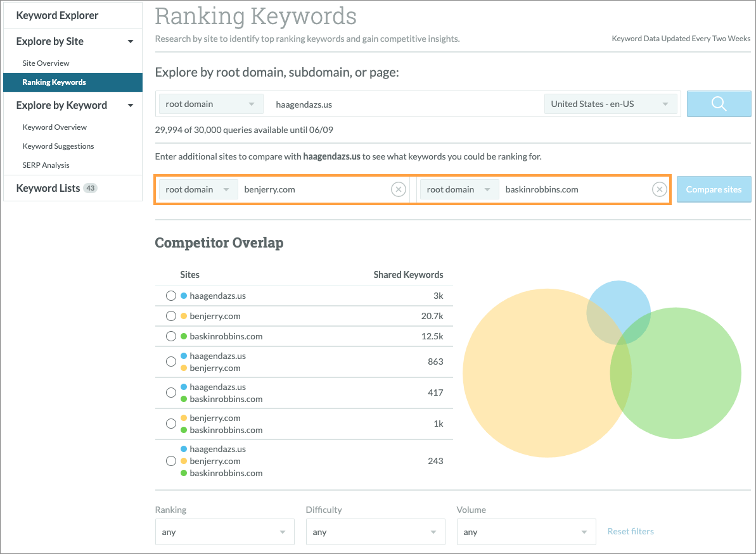Open the Difficulty filter dropdown
The width and height of the screenshot is (756, 554).
[376, 532]
